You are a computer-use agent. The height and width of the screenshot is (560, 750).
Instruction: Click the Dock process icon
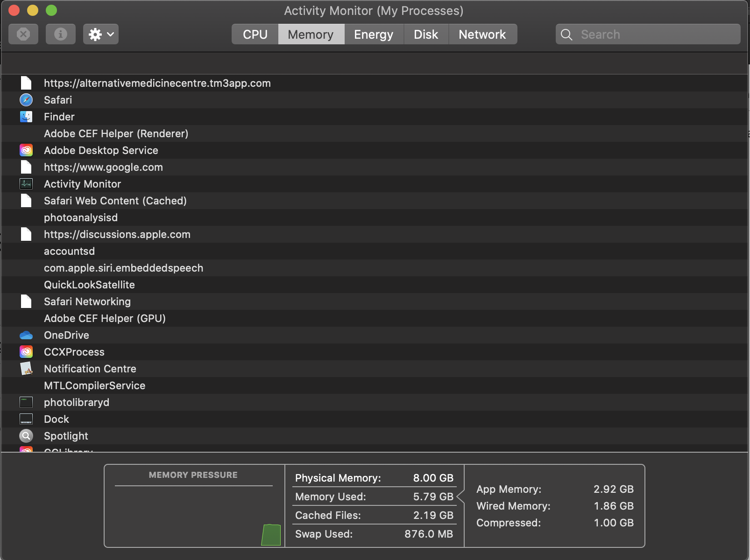(26, 419)
